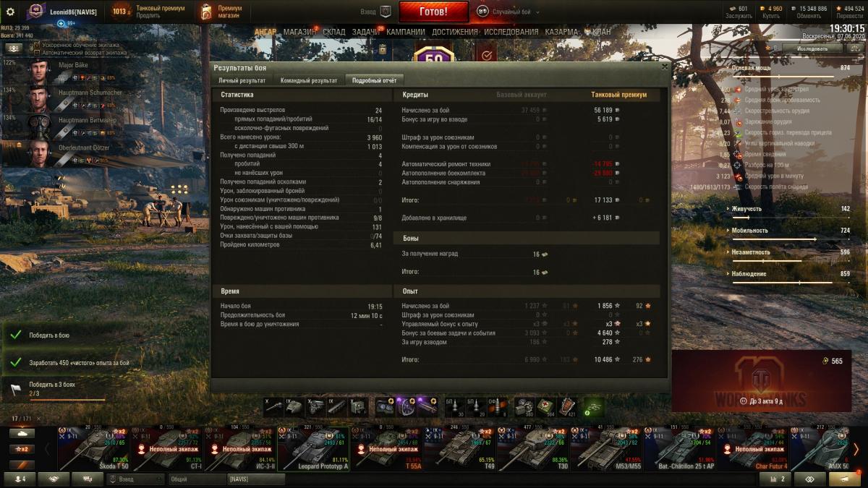868x488 pixels.
Task: Click Перевести free experience link
Action: click(x=849, y=15)
